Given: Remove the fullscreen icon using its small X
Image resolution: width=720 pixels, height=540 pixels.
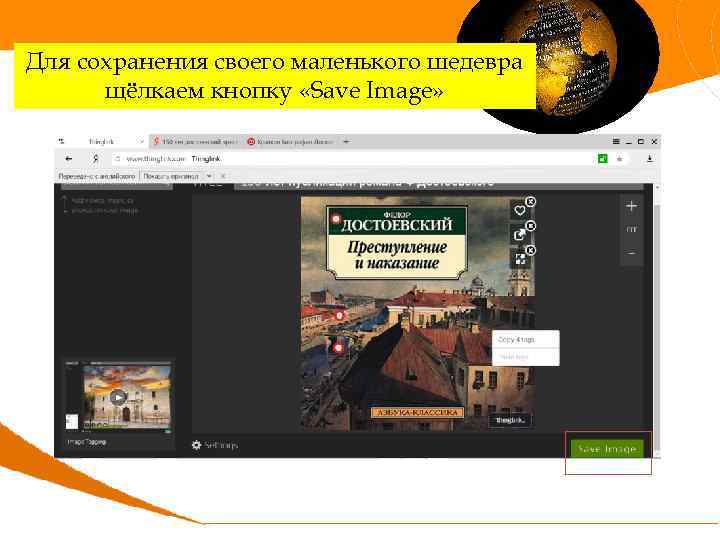Looking at the screenshot, I should [530, 250].
